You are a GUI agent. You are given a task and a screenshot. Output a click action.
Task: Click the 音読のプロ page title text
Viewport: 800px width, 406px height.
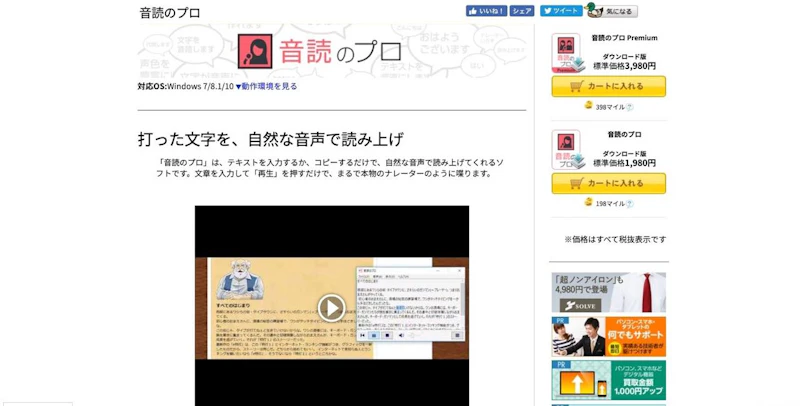click(x=170, y=13)
